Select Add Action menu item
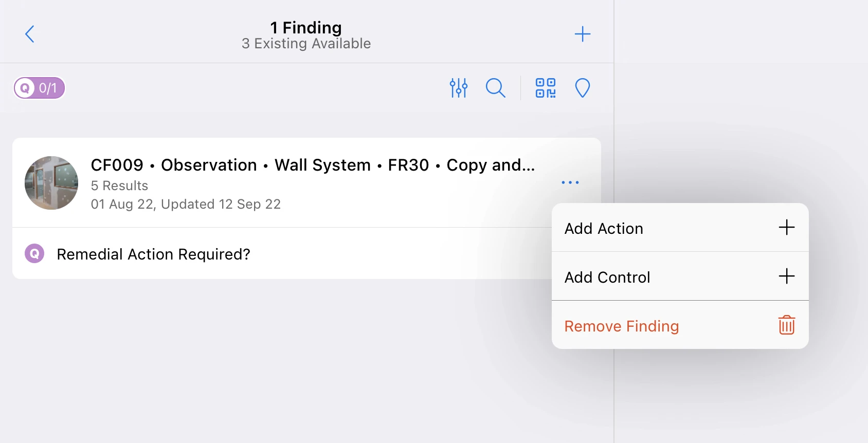Viewport: 868px width, 443px height. coord(680,228)
